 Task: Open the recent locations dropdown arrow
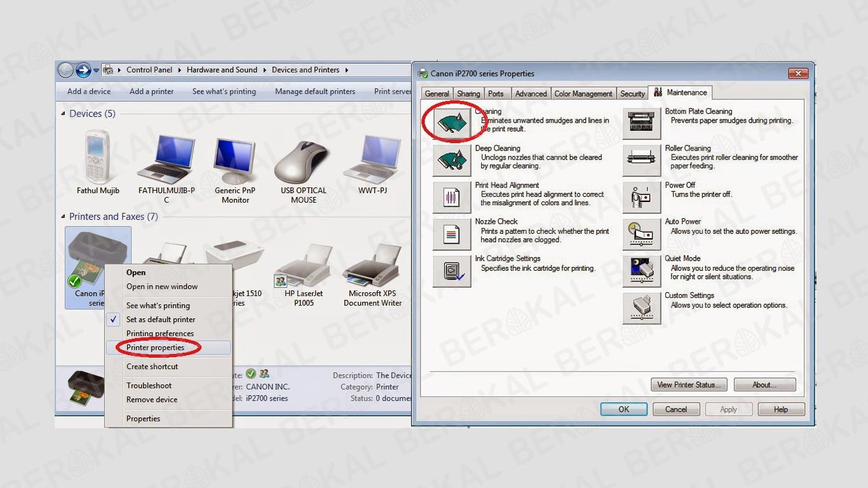pyautogui.click(x=97, y=71)
